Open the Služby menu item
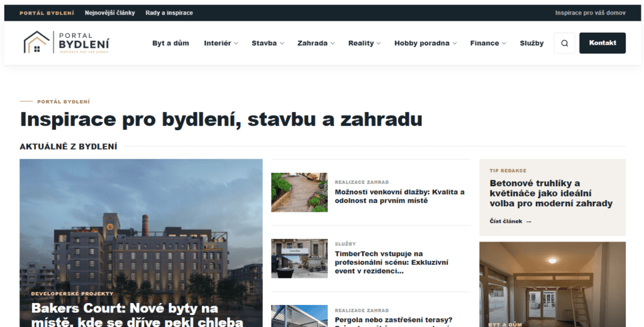 (x=531, y=43)
